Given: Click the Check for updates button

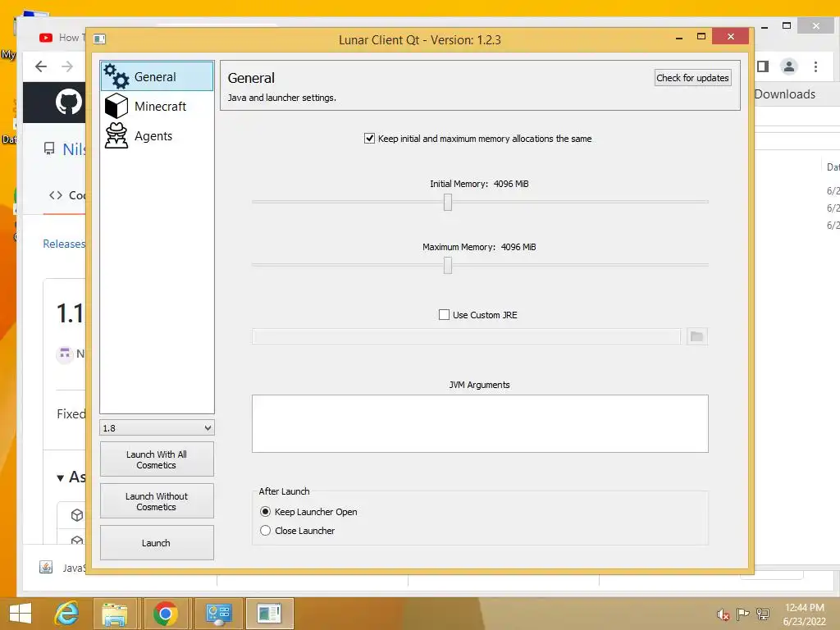Looking at the screenshot, I should 692,78.
